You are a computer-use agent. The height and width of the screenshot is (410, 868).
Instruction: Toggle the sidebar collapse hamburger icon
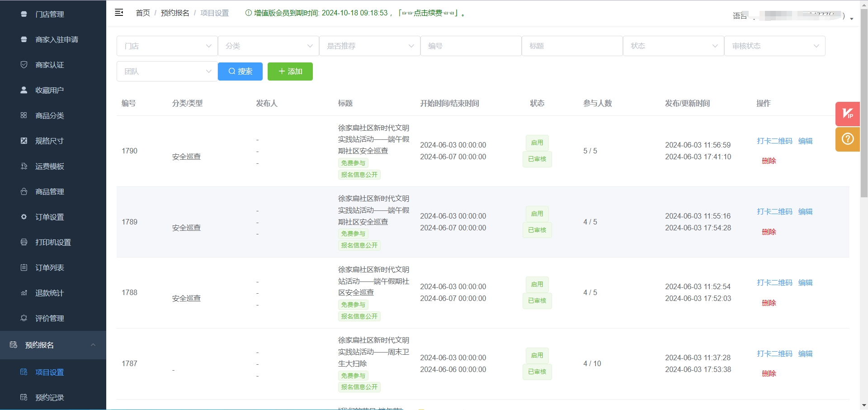pyautogui.click(x=119, y=13)
